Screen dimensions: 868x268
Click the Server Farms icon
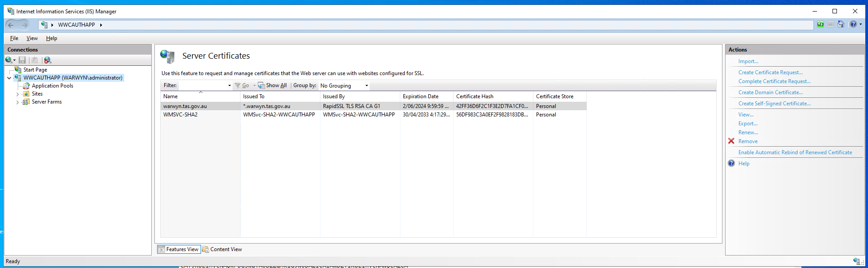click(27, 102)
